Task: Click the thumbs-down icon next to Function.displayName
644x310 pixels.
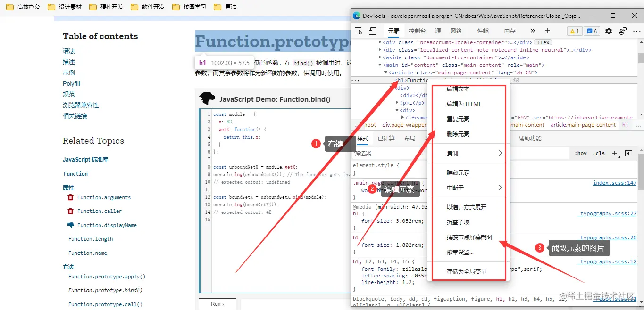Action: [x=71, y=225]
